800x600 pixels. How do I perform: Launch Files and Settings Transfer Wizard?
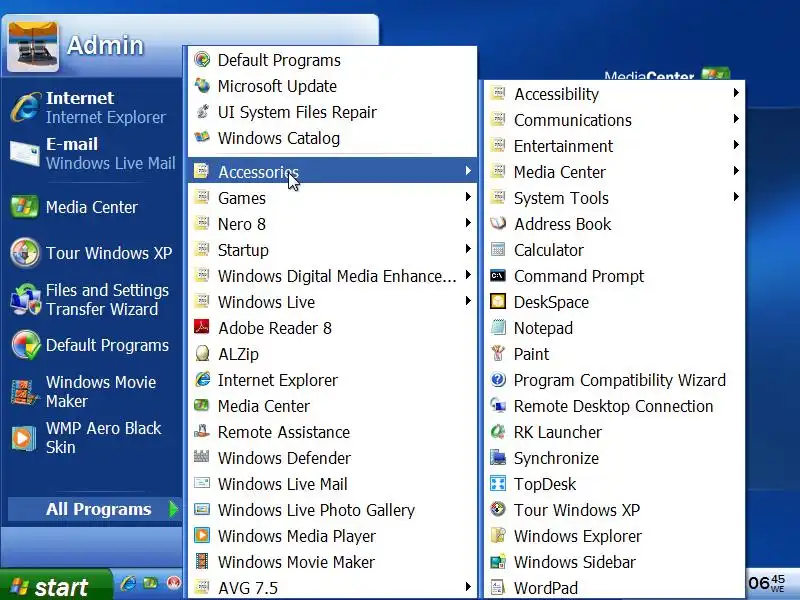point(92,299)
